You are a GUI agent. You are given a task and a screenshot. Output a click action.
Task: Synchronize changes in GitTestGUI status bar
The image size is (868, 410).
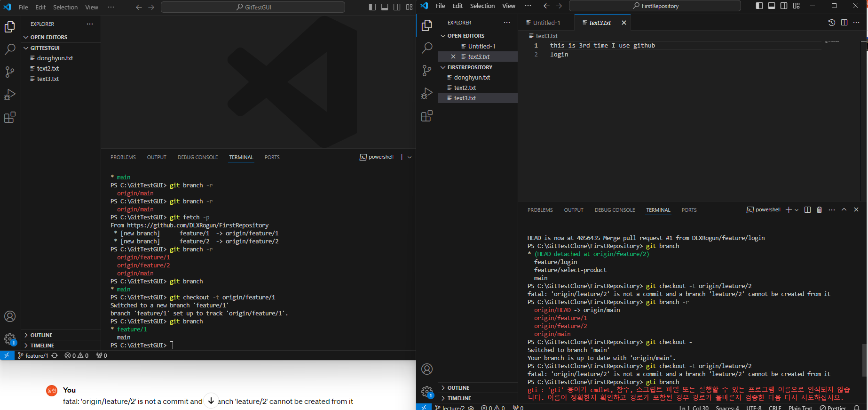(x=55, y=355)
